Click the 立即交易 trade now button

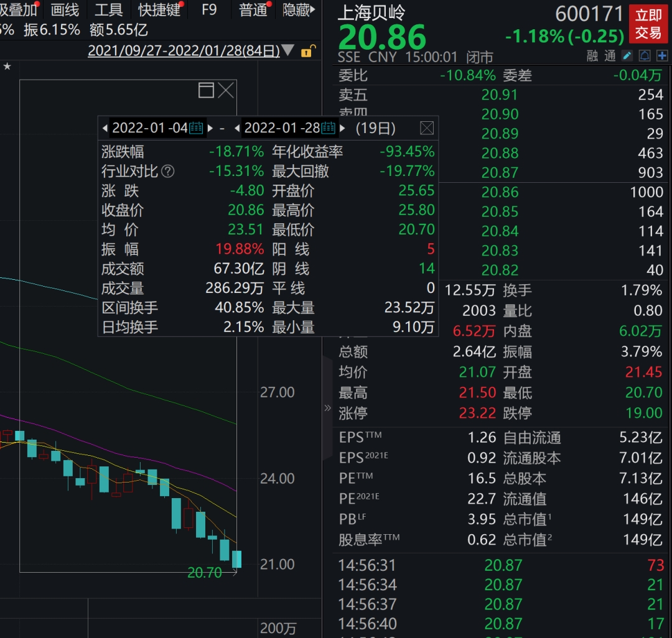tap(648, 24)
